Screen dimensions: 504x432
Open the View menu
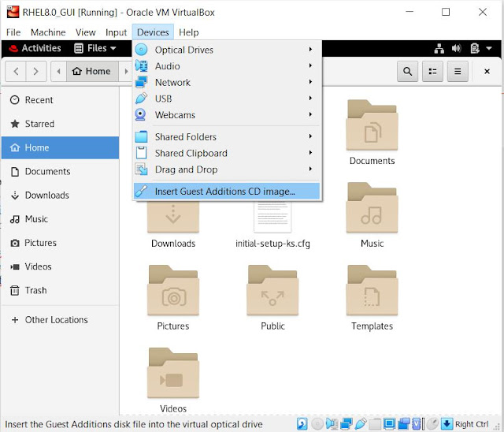pyautogui.click(x=86, y=32)
